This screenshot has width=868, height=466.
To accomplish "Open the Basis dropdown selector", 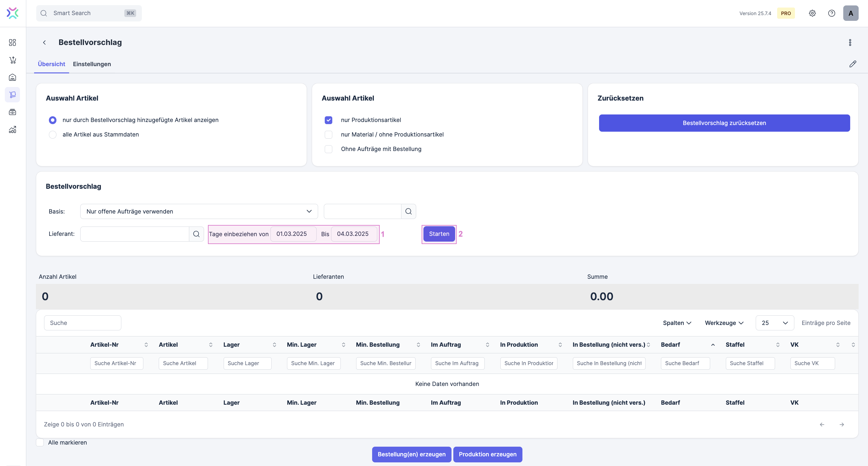I will pos(199,211).
